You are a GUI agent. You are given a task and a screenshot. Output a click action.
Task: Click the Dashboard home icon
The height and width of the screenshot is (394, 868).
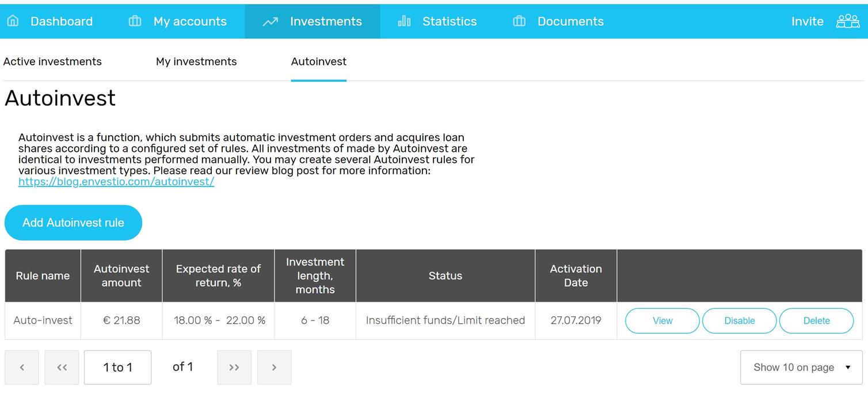coord(13,21)
